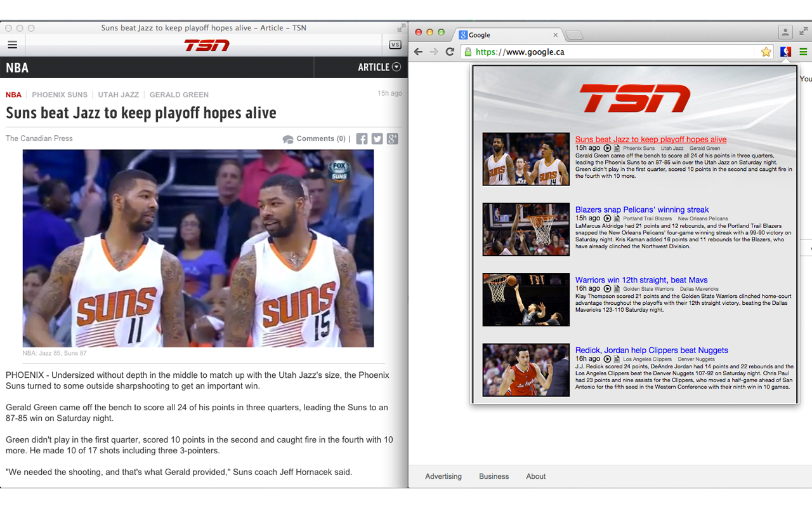The width and height of the screenshot is (812, 508).
Task: Click the Clippers story thumbnail in the popup
Action: click(x=526, y=370)
